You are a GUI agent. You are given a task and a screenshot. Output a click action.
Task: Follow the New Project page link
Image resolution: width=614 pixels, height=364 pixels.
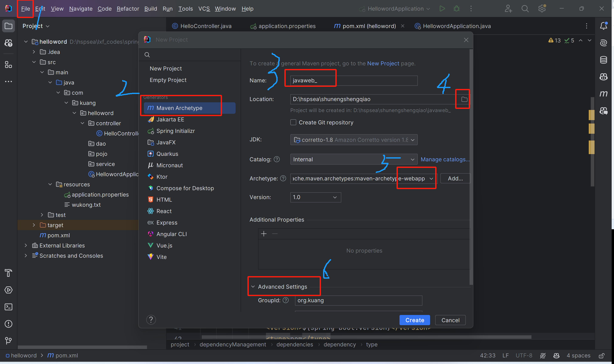click(x=383, y=63)
